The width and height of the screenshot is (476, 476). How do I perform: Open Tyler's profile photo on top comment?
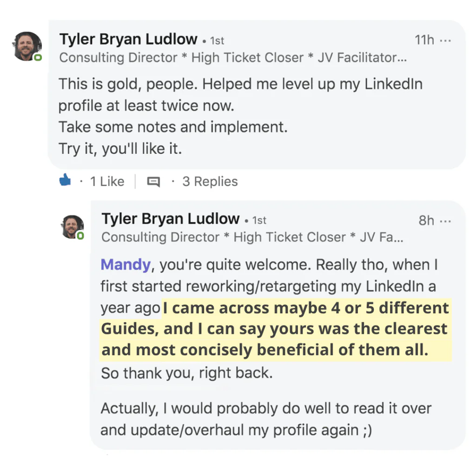coord(26,46)
